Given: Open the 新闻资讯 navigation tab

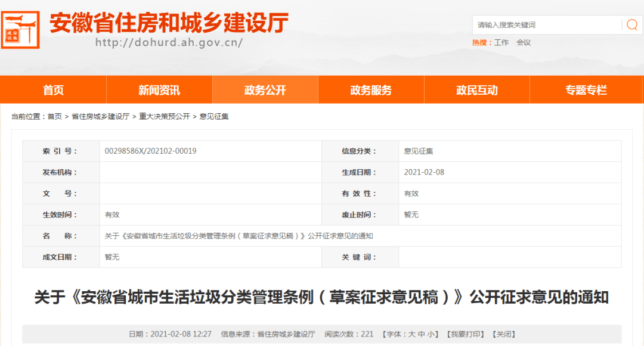Looking at the screenshot, I should [x=159, y=90].
